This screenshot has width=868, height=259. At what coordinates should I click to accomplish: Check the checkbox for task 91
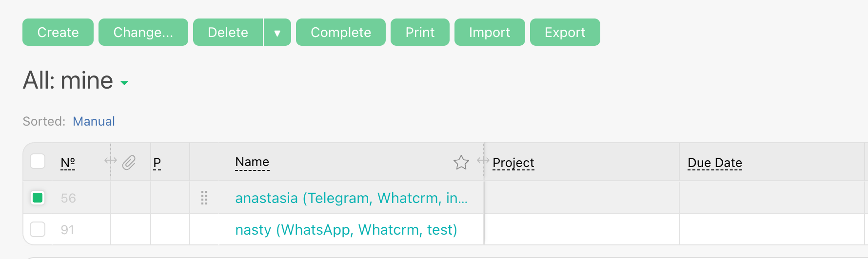(38, 229)
